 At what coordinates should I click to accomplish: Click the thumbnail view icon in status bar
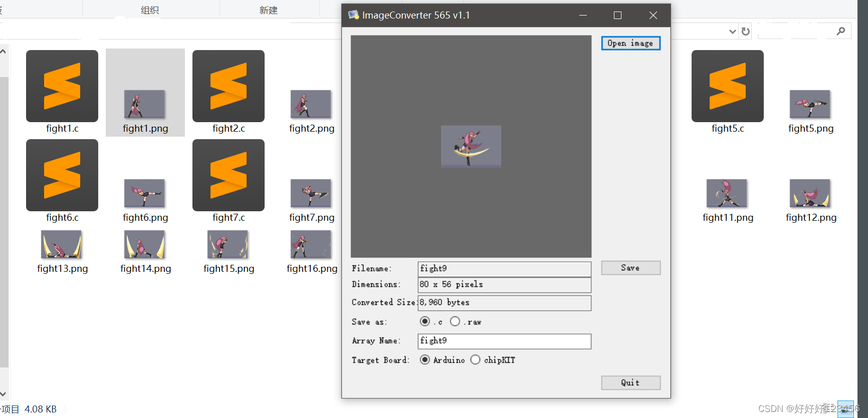pos(846,409)
